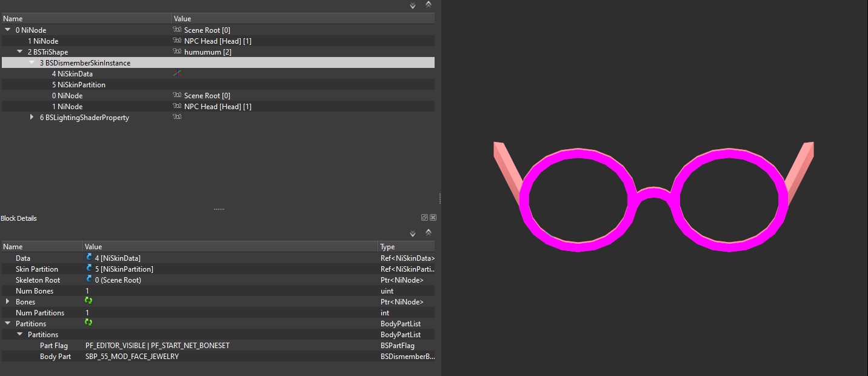Collapse the top-level Partitions row
868x376 pixels.
(x=8, y=323)
